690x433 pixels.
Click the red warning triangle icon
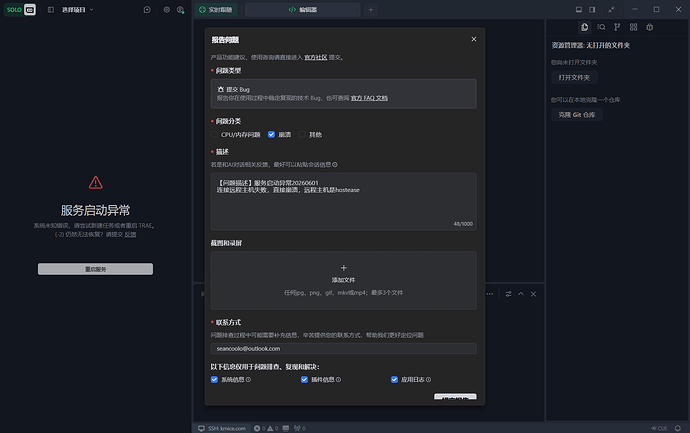click(95, 182)
